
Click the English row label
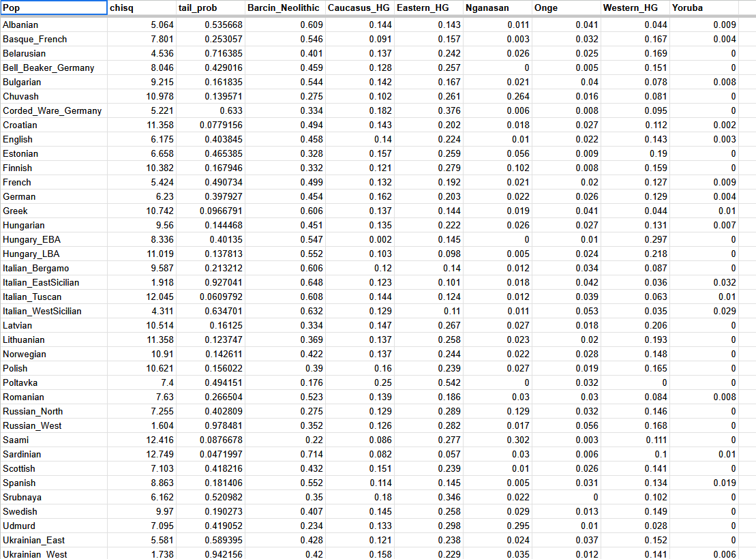tap(17, 139)
